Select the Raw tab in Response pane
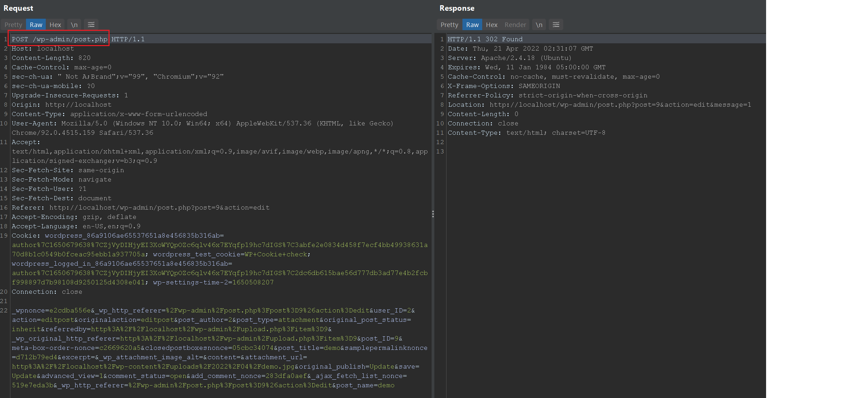The width and height of the screenshot is (868, 398). (472, 25)
